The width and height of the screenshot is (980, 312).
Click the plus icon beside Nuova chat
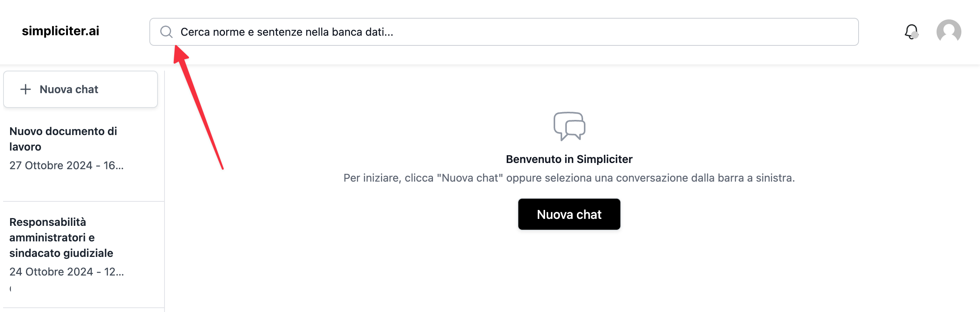[x=26, y=89]
